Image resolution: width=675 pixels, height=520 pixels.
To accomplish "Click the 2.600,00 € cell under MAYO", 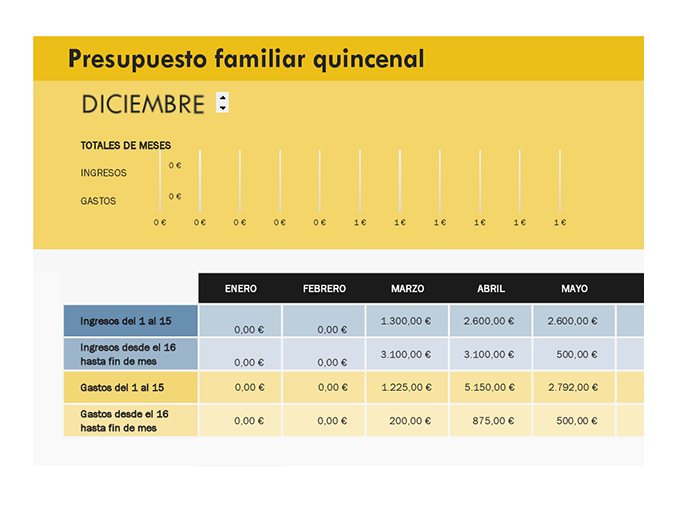I will (x=574, y=321).
